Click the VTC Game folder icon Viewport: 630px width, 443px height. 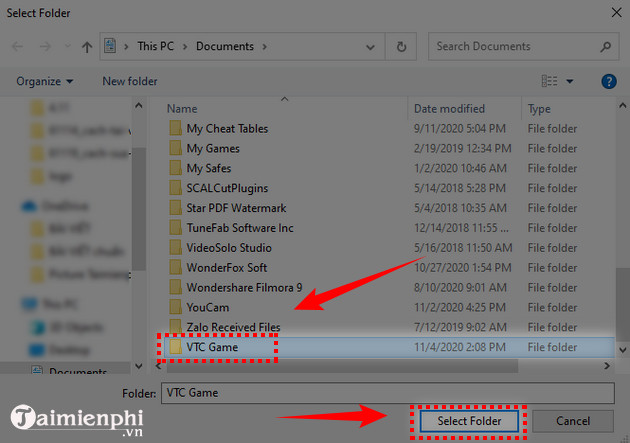pos(175,347)
